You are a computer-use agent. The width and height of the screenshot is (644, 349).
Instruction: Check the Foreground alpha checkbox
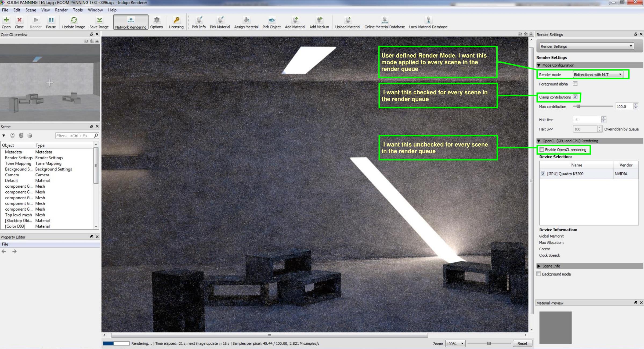575,84
